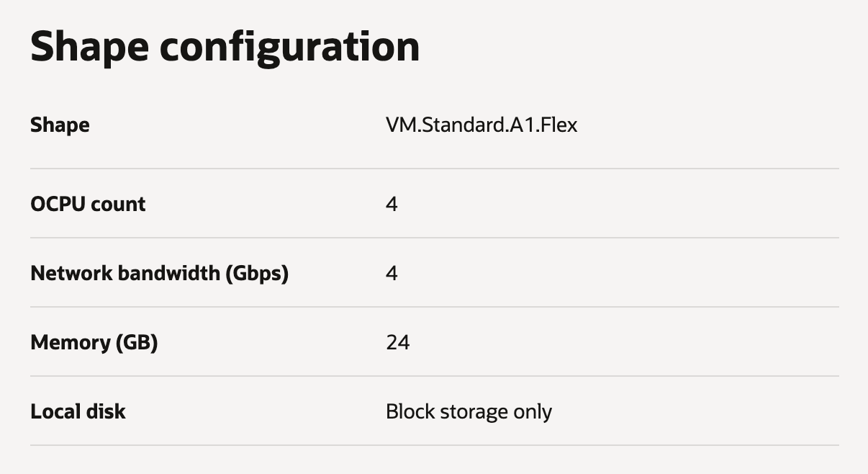Click the network bandwidth value 4

[x=392, y=274]
